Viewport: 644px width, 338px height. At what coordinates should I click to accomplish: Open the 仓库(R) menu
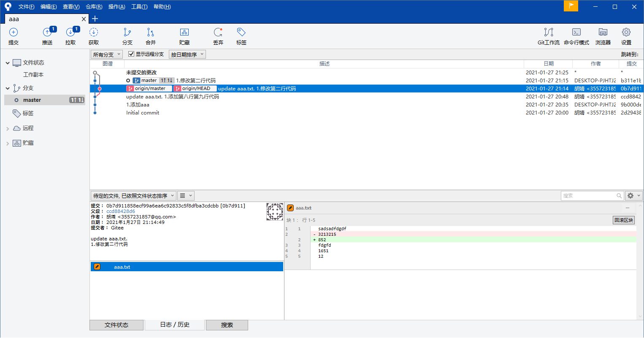(x=94, y=7)
